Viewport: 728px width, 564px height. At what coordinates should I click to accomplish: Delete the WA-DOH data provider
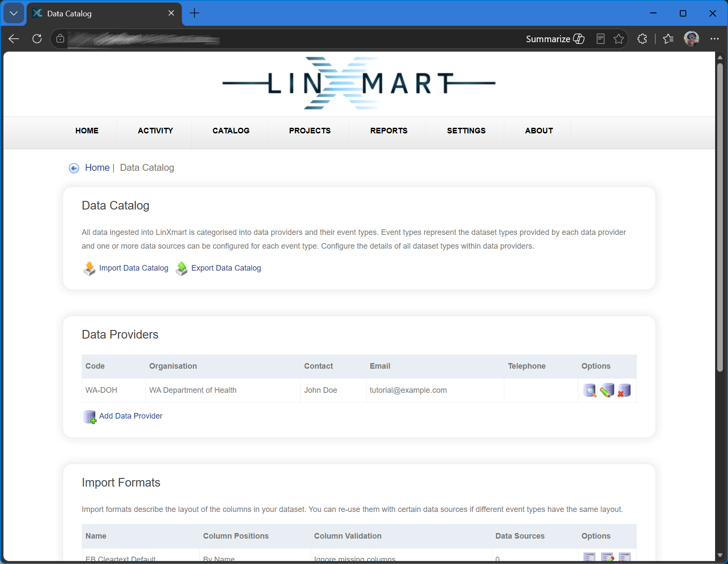point(624,391)
